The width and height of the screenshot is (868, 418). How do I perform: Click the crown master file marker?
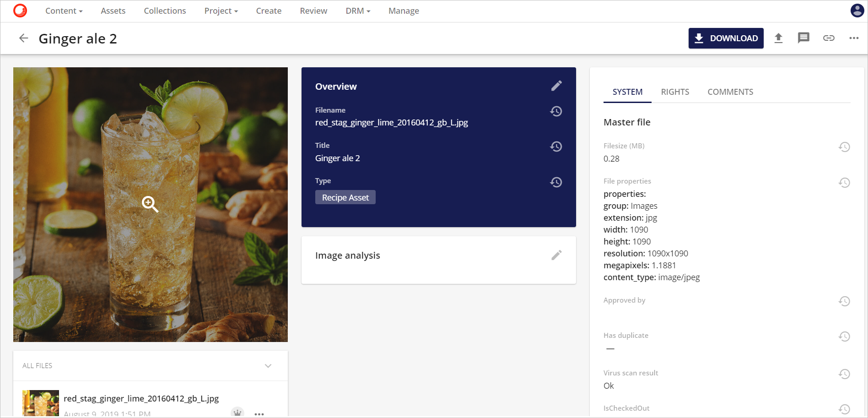pyautogui.click(x=237, y=413)
